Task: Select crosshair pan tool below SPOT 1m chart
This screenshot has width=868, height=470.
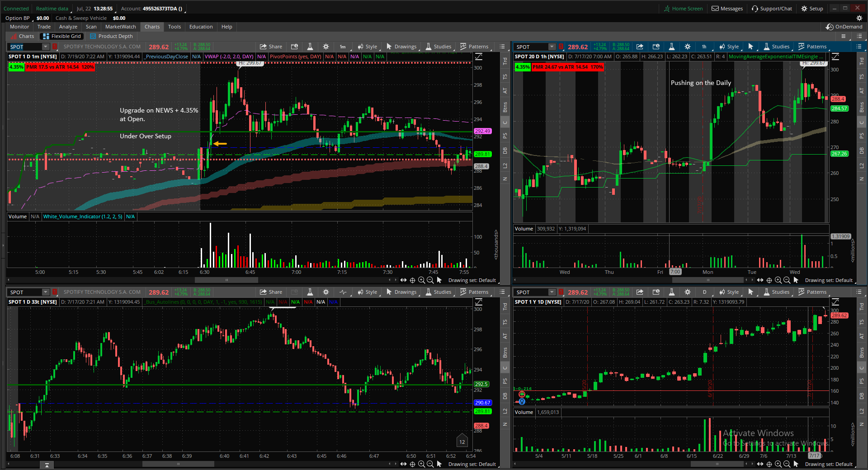Action: click(x=412, y=280)
